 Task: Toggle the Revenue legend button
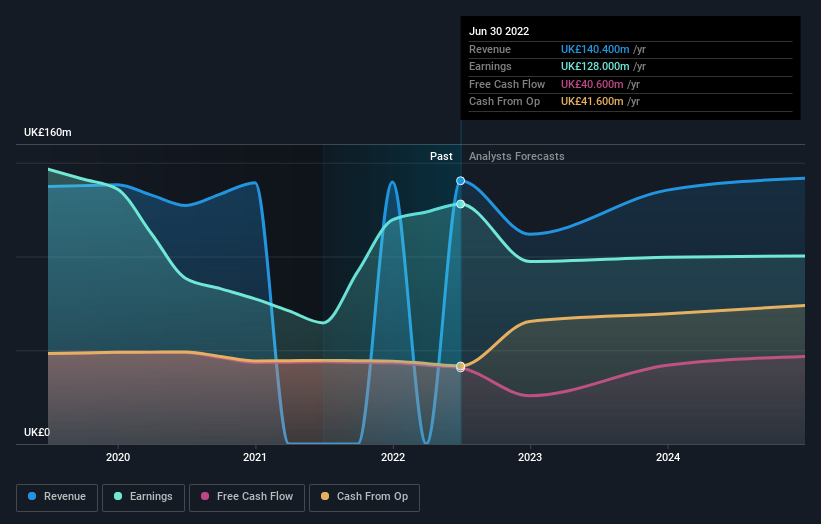(57, 497)
